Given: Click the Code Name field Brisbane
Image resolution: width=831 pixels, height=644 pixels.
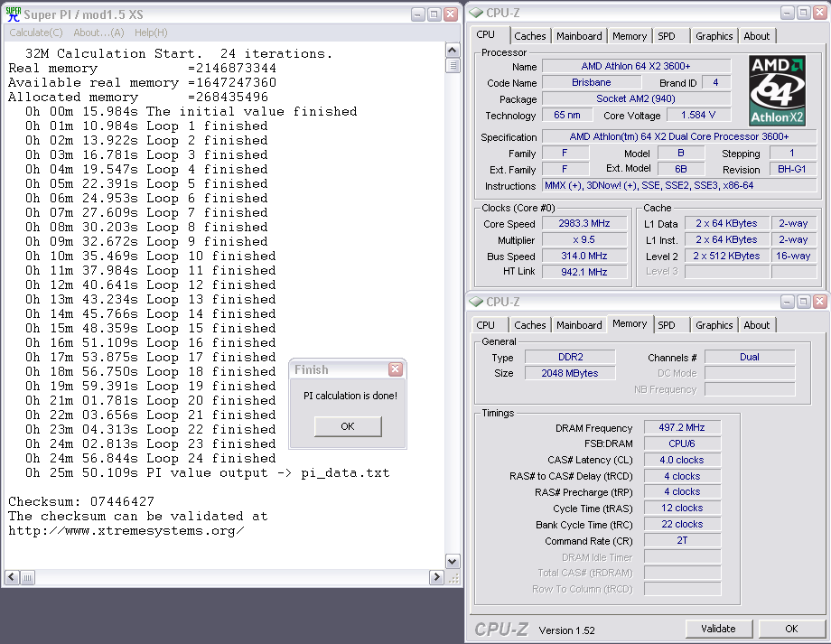Looking at the screenshot, I should [x=592, y=83].
